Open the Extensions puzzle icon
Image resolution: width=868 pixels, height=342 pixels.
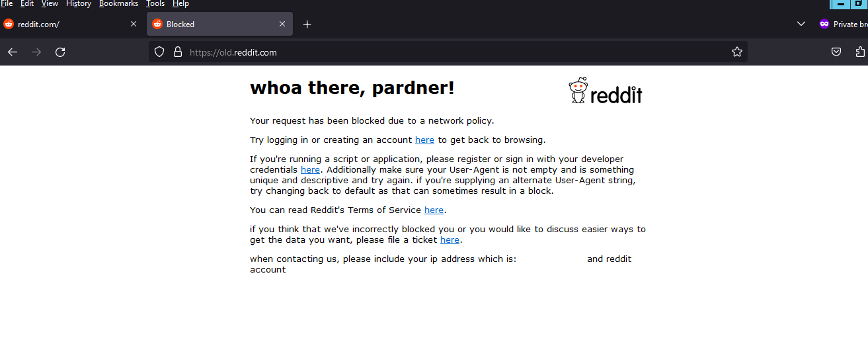(860, 52)
